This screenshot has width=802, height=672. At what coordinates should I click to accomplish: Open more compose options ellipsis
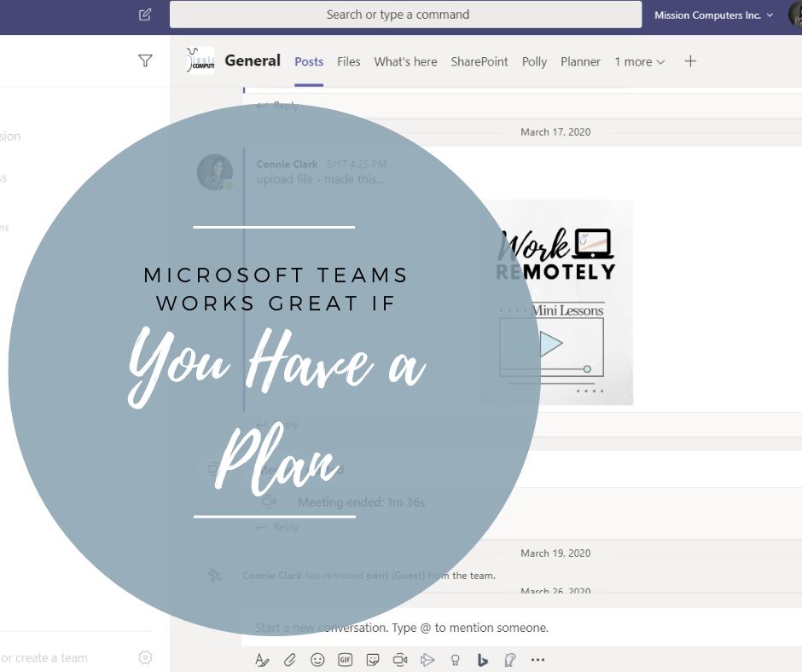pos(538,660)
